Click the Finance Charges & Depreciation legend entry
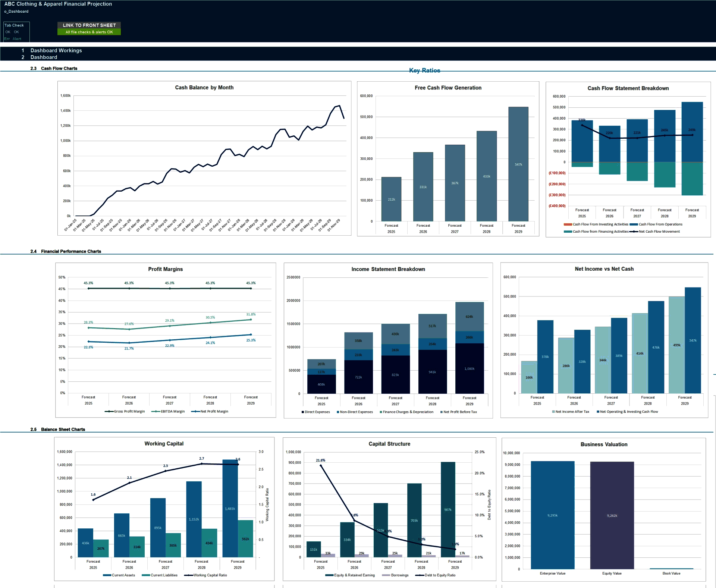Viewport: 716px width, 588px height. click(x=406, y=412)
